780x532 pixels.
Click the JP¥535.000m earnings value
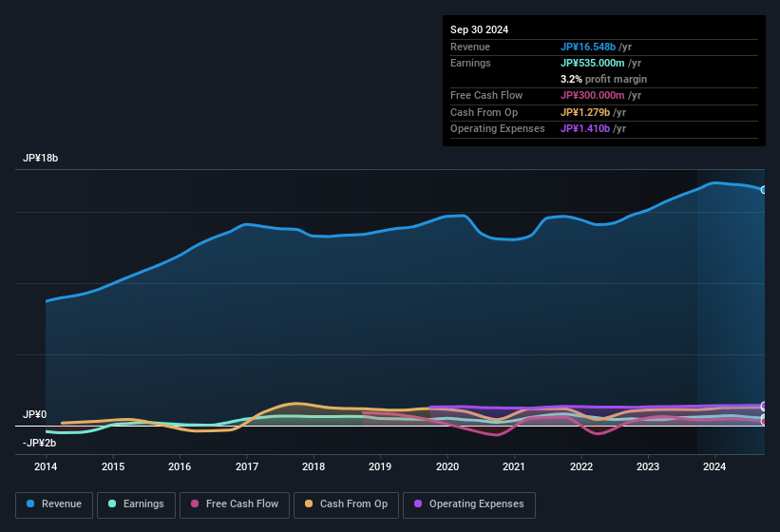593,63
